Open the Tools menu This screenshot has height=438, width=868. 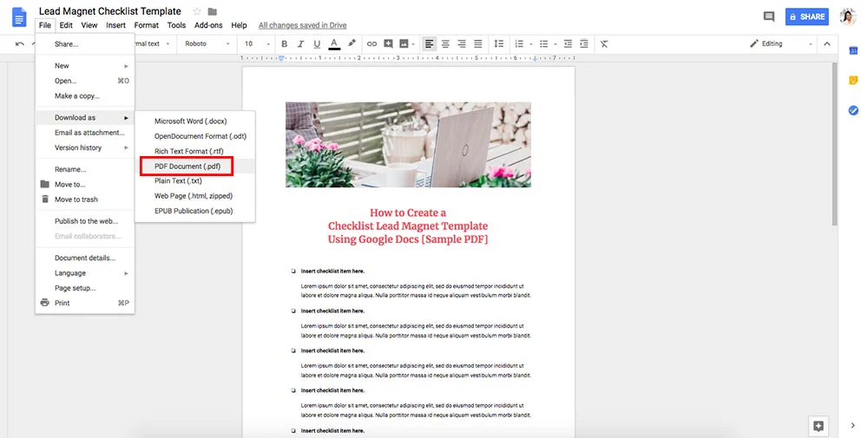point(176,25)
